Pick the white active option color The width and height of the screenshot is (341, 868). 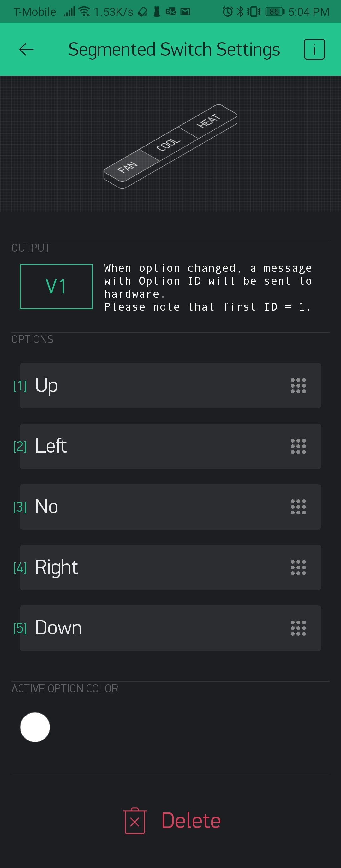(35, 727)
